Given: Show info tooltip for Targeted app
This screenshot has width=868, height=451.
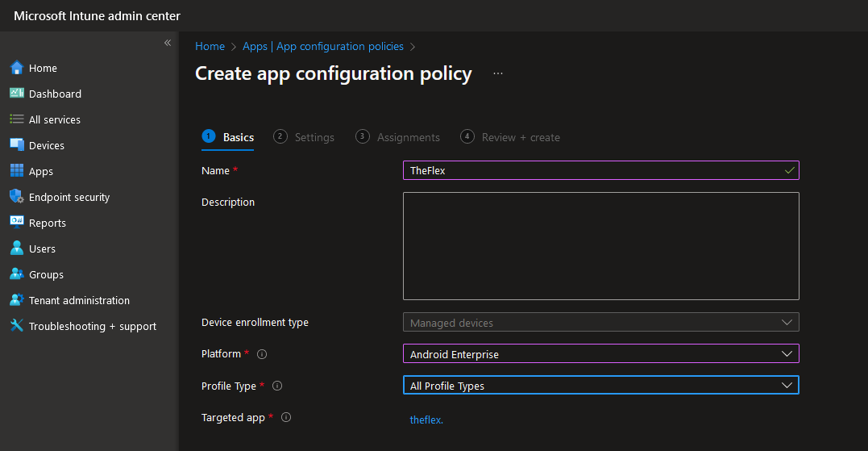Looking at the screenshot, I should click(x=286, y=417).
